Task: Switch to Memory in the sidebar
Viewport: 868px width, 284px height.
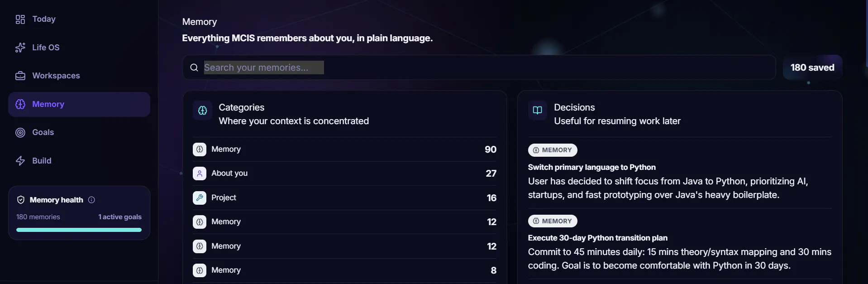Action: (79, 104)
